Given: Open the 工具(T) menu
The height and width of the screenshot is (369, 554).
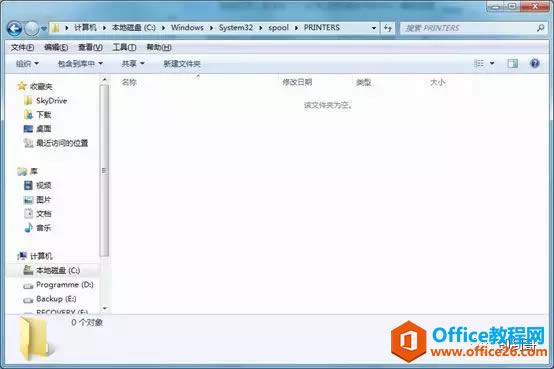Looking at the screenshot, I should click(x=124, y=47).
